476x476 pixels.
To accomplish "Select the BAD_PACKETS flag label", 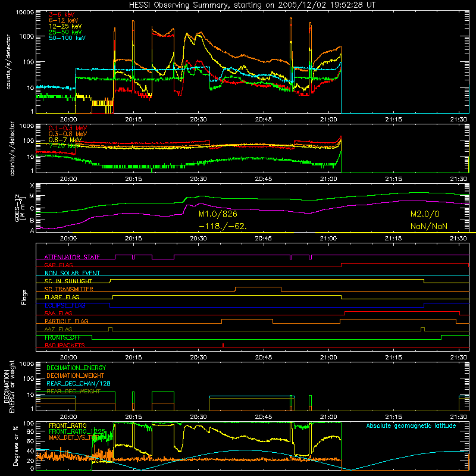I will pyautogui.click(x=65, y=346).
